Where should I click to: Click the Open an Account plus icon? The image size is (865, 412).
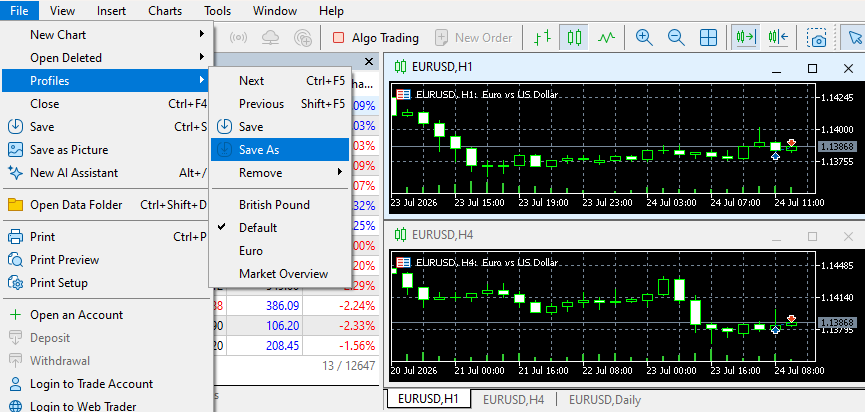point(15,315)
